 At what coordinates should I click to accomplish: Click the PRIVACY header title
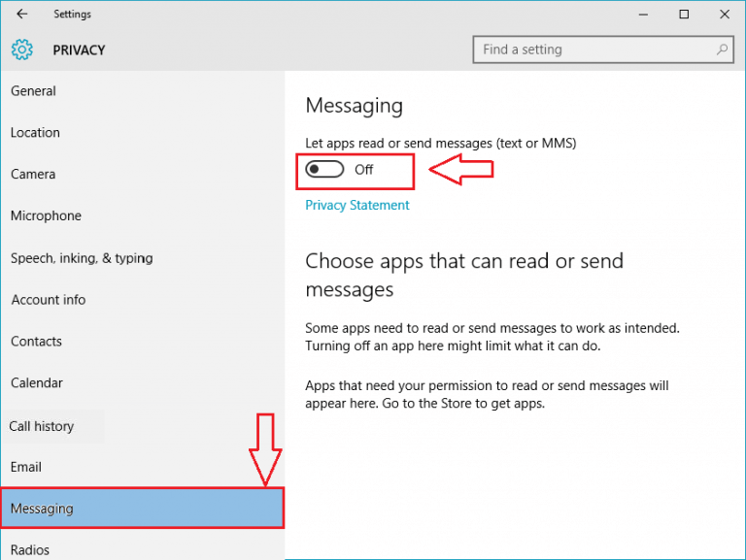click(79, 49)
